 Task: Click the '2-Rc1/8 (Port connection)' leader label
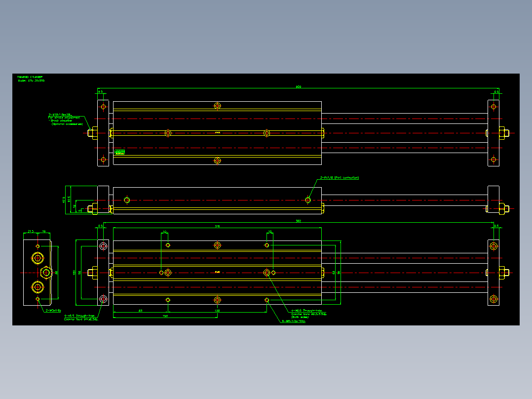(x=340, y=178)
